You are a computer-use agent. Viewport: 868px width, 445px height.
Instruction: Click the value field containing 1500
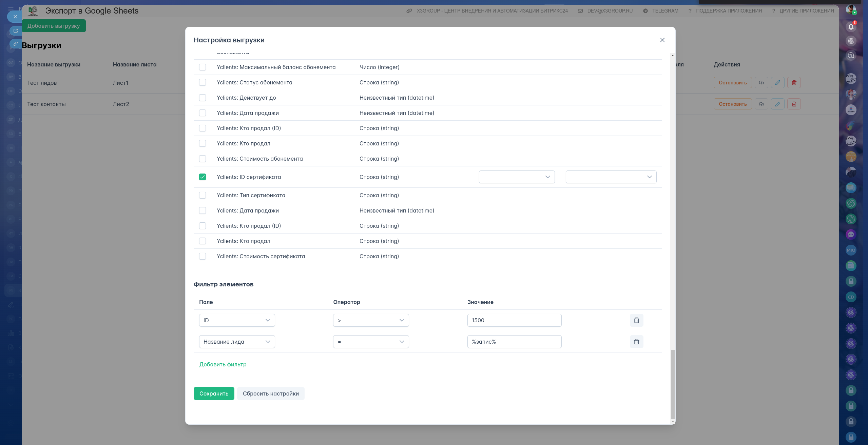point(514,320)
